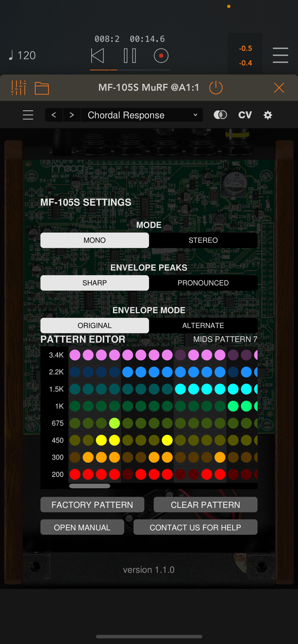Open the orange folder browser icon
The width and height of the screenshot is (298, 644).
click(x=42, y=88)
